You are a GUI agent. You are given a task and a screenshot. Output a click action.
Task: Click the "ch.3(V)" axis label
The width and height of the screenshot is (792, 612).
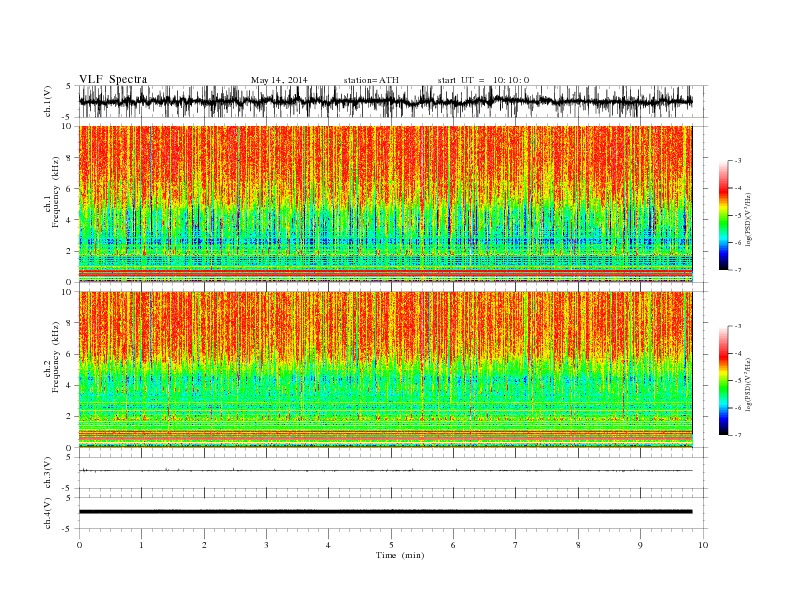pos(48,473)
